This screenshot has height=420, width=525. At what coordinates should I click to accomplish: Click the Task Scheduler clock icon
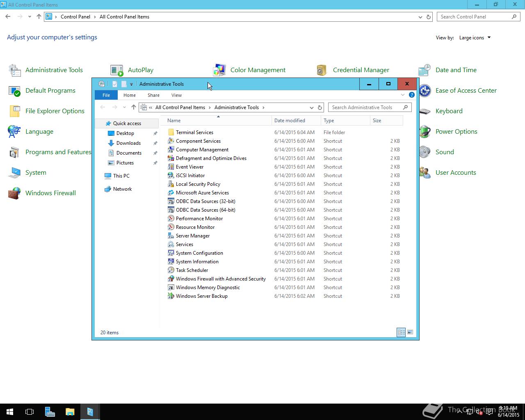tap(171, 270)
